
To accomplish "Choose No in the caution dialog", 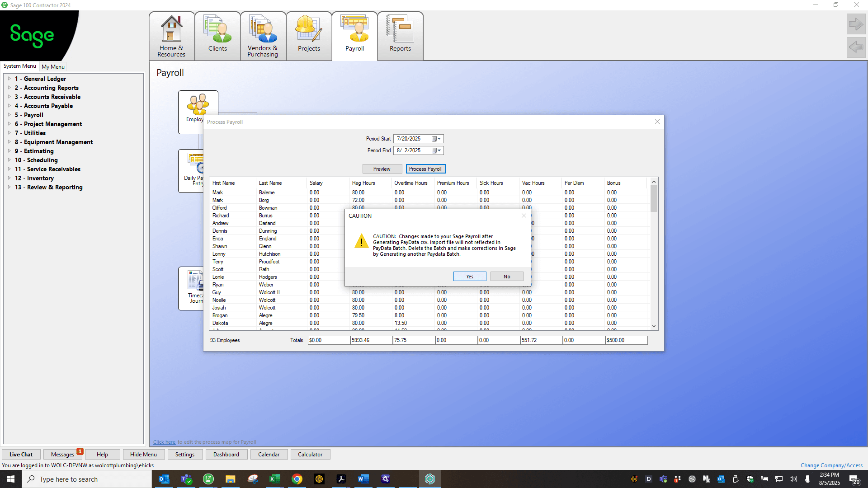I will coord(507,277).
